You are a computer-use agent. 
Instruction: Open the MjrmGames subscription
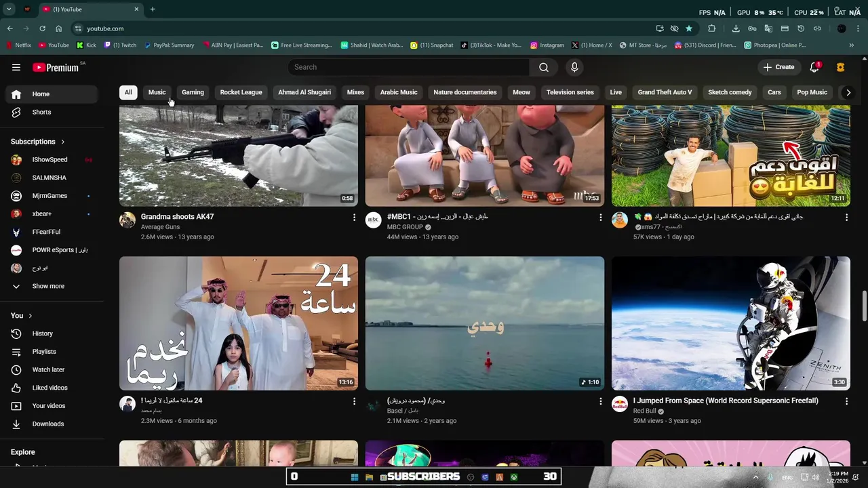point(52,196)
